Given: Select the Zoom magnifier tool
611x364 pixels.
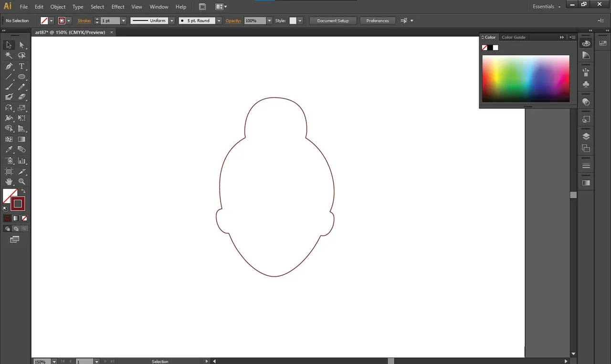Looking at the screenshot, I should click(21, 182).
